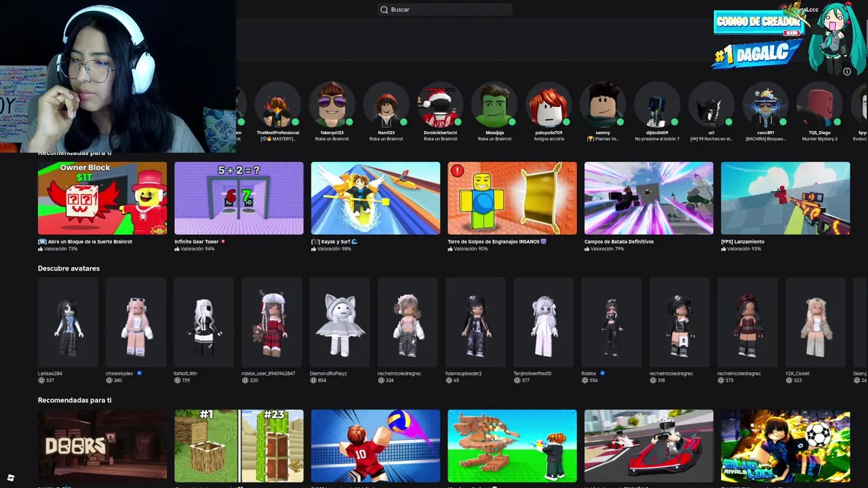Open friend canc891's avatar
Screen dimensions: 868x488
click(x=765, y=104)
